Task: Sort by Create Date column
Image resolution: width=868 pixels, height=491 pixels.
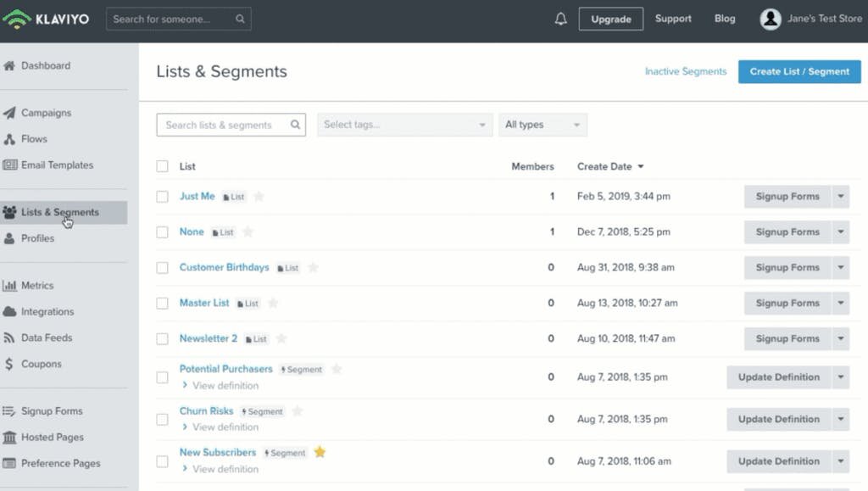Action: 610,166
